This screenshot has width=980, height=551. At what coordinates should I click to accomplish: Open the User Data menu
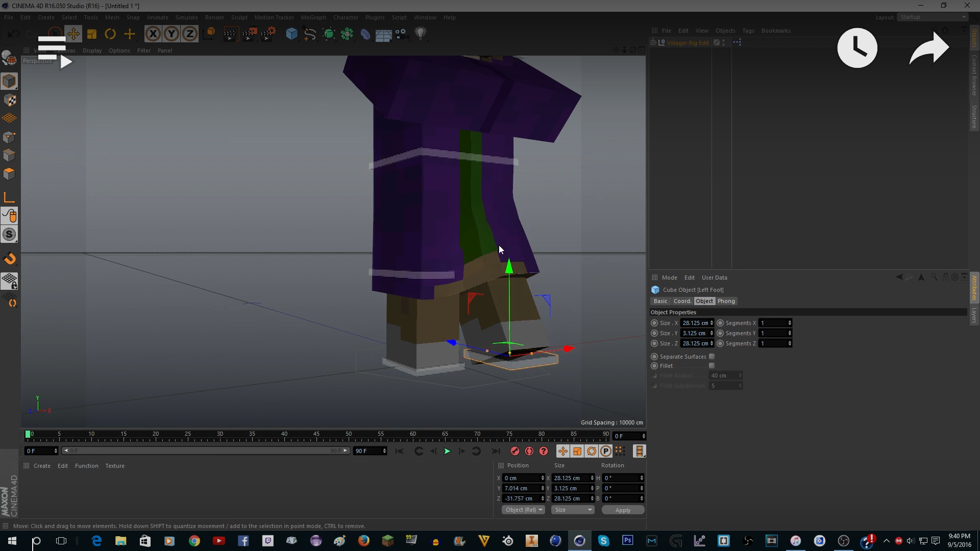[714, 278]
